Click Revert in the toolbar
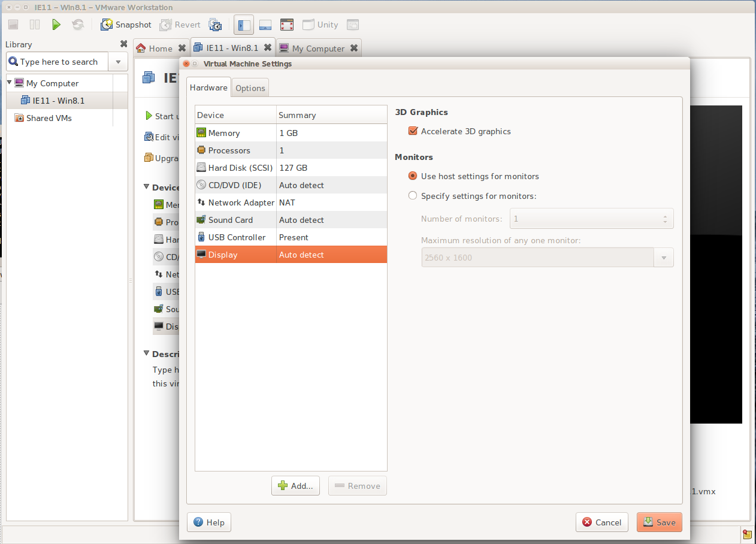The height and width of the screenshot is (544, 756). (x=180, y=25)
